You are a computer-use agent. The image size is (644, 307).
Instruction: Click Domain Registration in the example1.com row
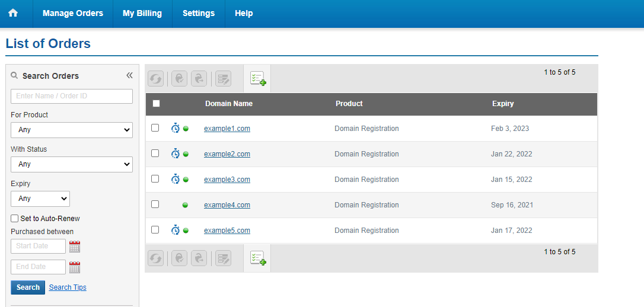pos(366,129)
